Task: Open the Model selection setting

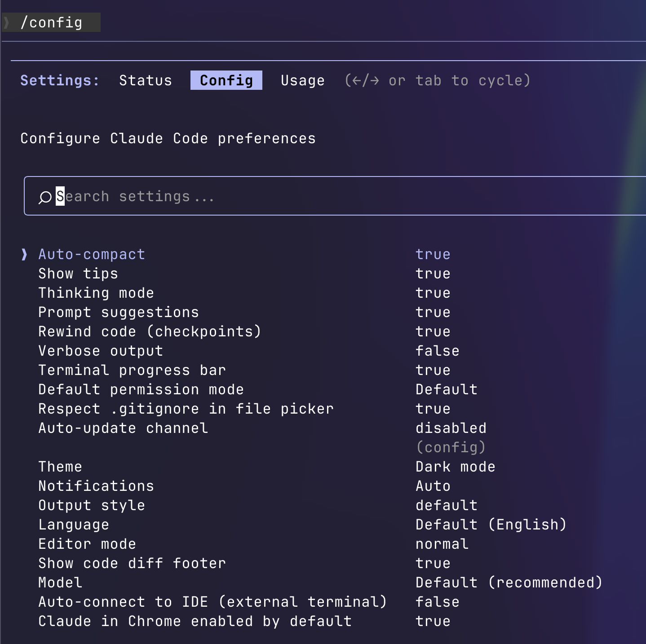Action: click(x=60, y=583)
